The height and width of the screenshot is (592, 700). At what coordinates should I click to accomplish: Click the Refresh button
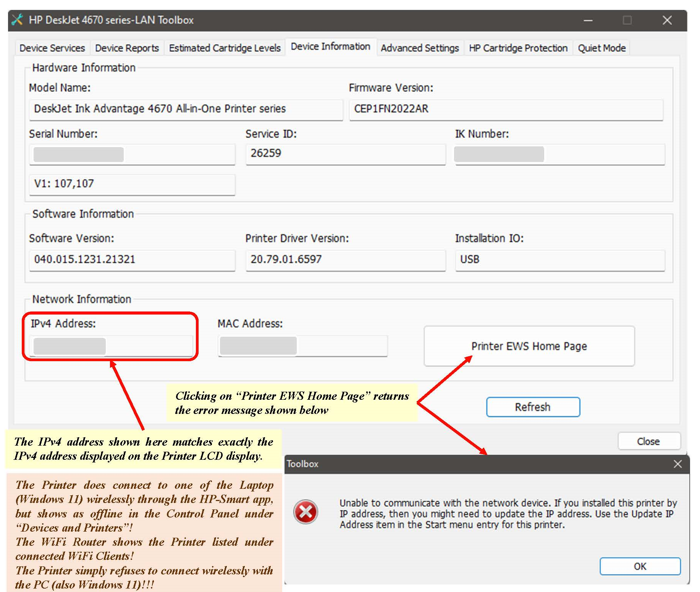pos(533,407)
